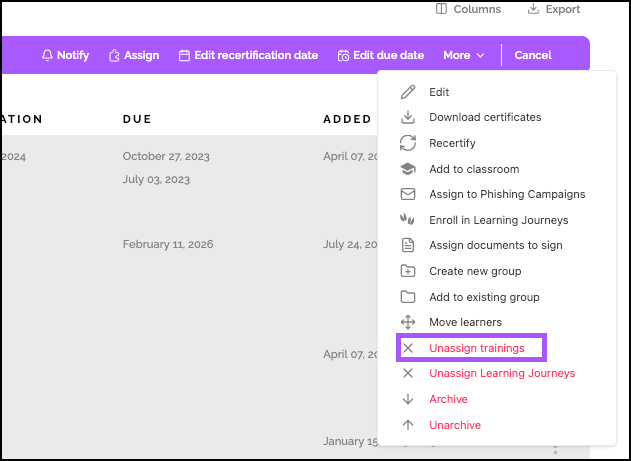The height and width of the screenshot is (461, 631).
Task: Select Unassign trainings from menu
Action: (x=476, y=348)
